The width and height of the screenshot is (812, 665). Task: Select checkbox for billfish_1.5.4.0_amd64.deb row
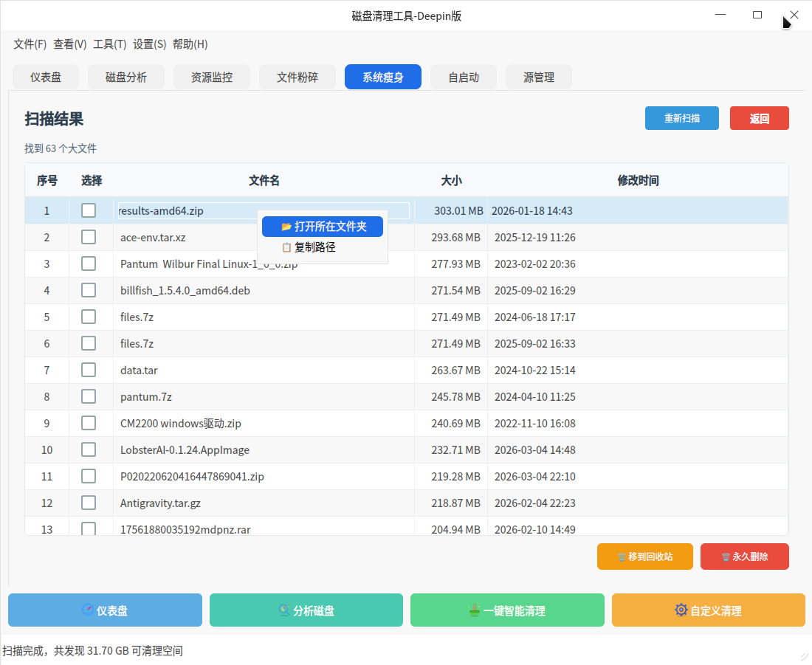(x=89, y=290)
